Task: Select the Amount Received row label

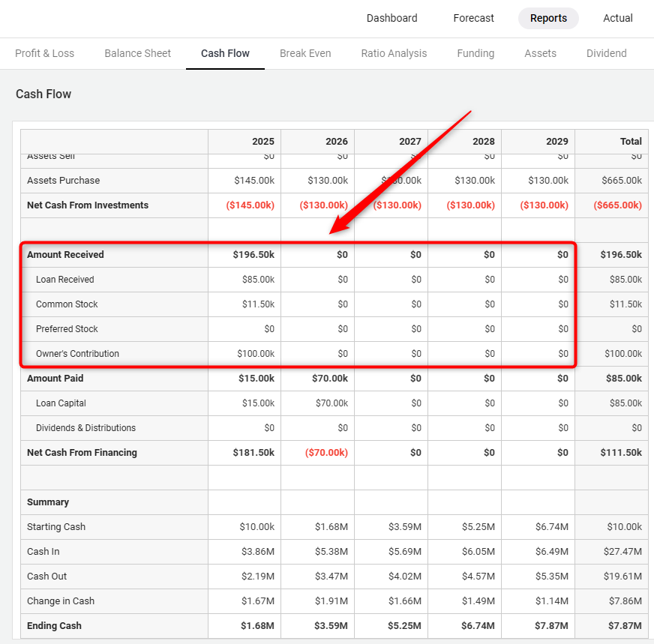Action: 65,255
